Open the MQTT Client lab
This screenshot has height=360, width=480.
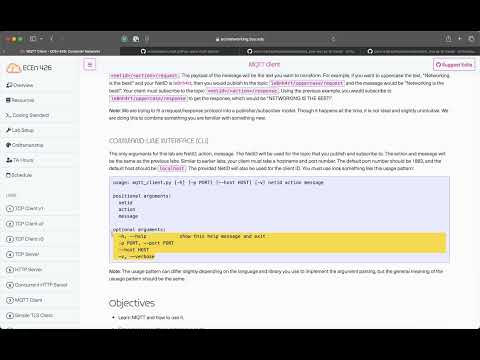pyautogui.click(x=24, y=300)
